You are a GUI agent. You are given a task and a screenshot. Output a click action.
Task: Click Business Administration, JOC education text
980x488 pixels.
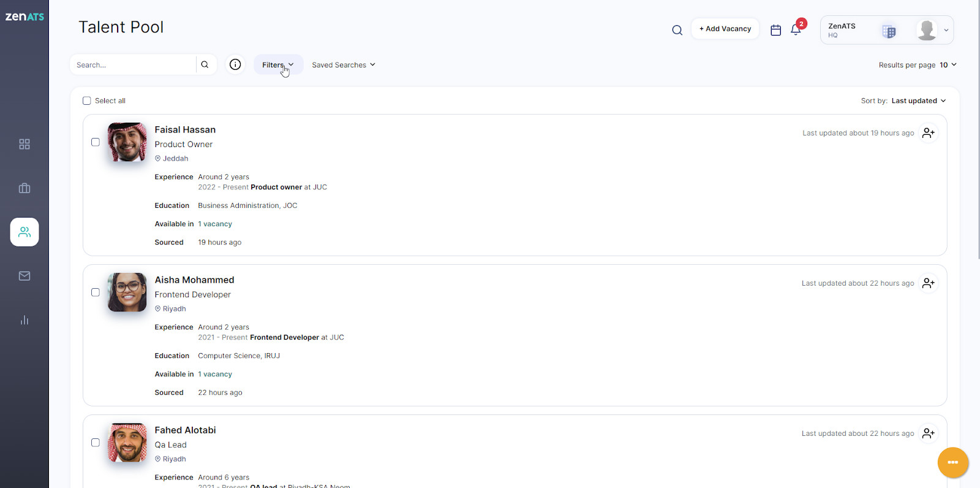(x=247, y=205)
